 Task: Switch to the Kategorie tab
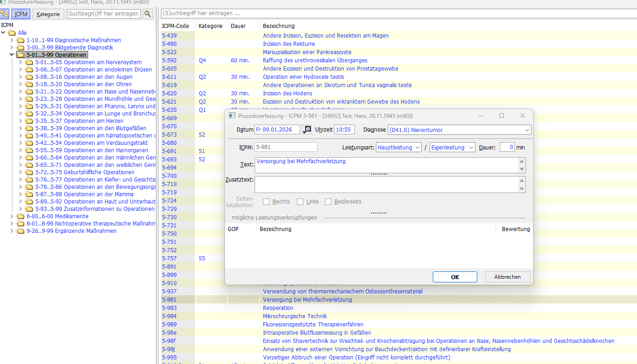48,14
